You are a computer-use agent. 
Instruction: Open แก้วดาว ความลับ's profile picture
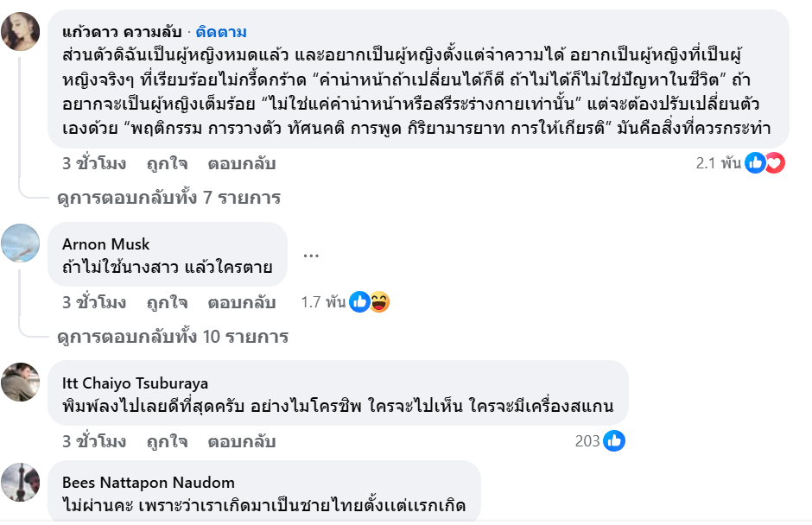[21, 32]
